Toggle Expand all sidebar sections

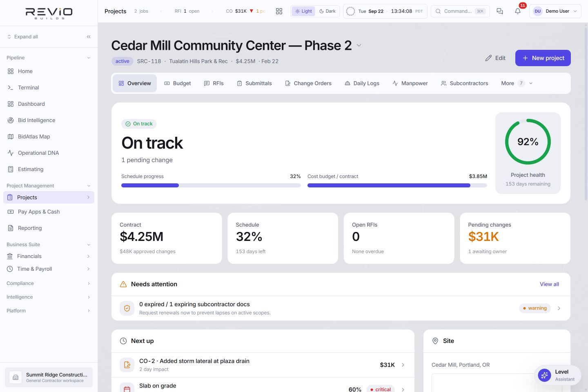22,37
